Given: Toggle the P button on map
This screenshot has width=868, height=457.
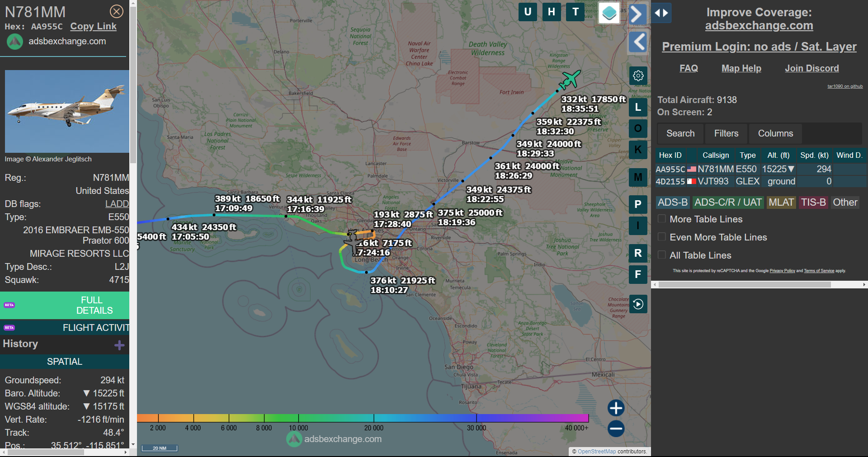Looking at the screenshot, I should [638, 204].
